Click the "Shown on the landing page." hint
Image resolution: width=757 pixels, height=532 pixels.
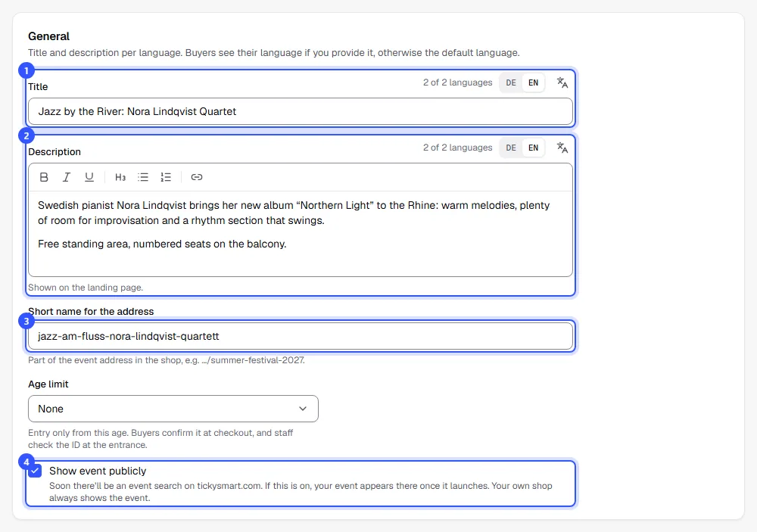86,288
